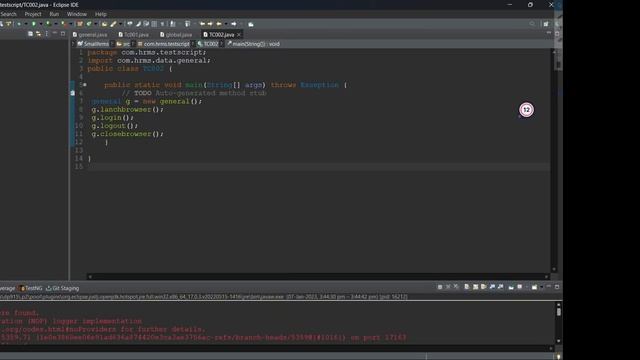Viewport: 640px width, 360px height.
Task: Select SmallHrms in the breadcrumb
Action: pyautogui.click(x=93, y=44)
